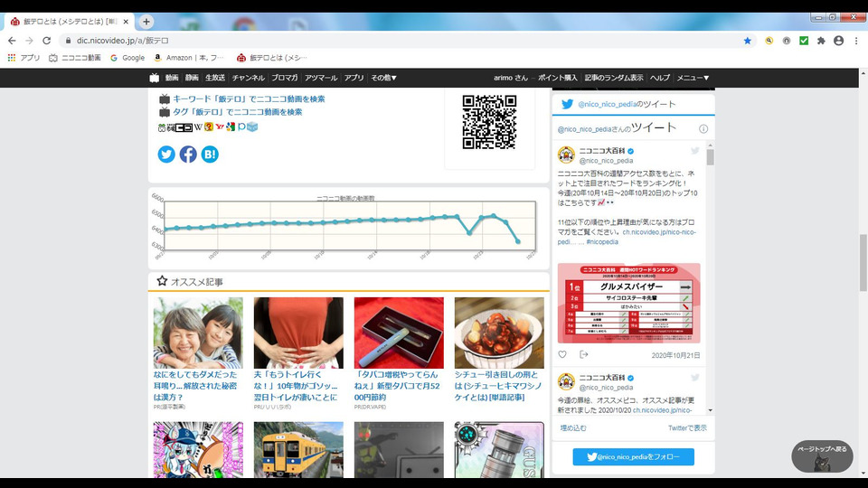
Task: Open the weekly HOT word ranking image
Action: coord(629,304)
